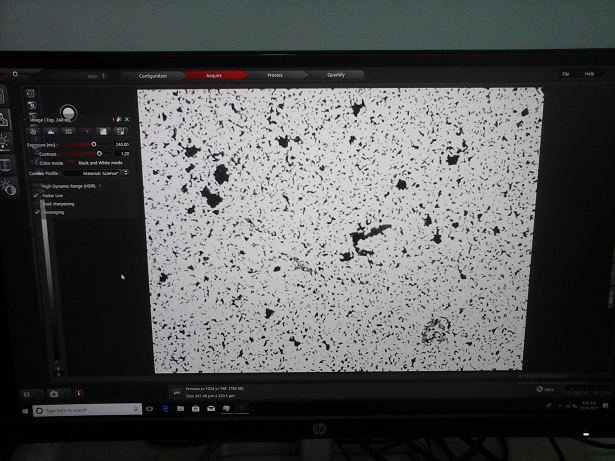
Task: Toggle the Faster Live checkbox
Action: [37, 195]
